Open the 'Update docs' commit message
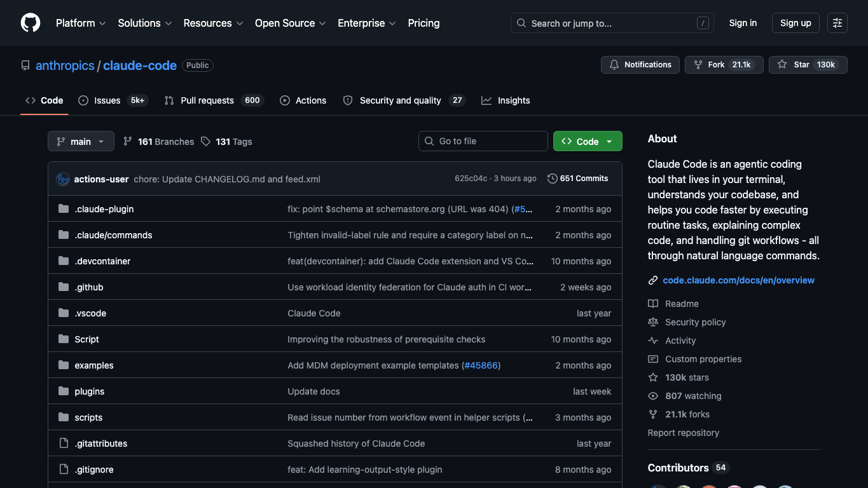 pyautogui.click(x=313, y=391)
